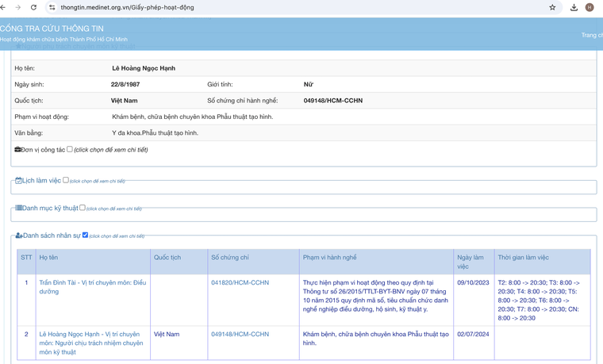Click the site info icon in address bar
This screenshot has height=364, width=603.
tap(52, 7)
